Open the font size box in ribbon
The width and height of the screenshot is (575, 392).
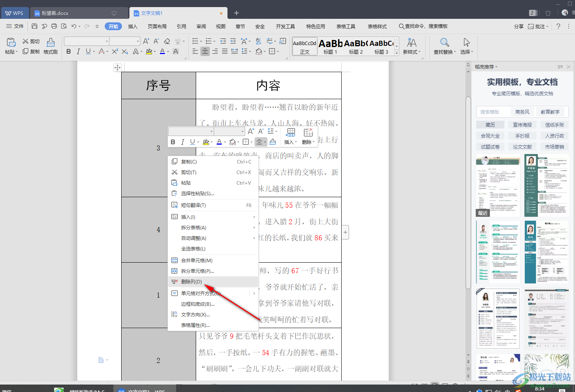(x=125, y=41)
